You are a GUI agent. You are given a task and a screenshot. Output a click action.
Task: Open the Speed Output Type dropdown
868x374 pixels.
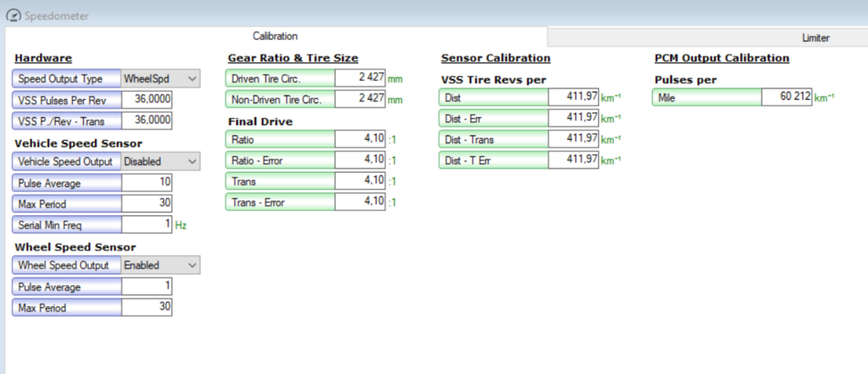pos(161,79)
